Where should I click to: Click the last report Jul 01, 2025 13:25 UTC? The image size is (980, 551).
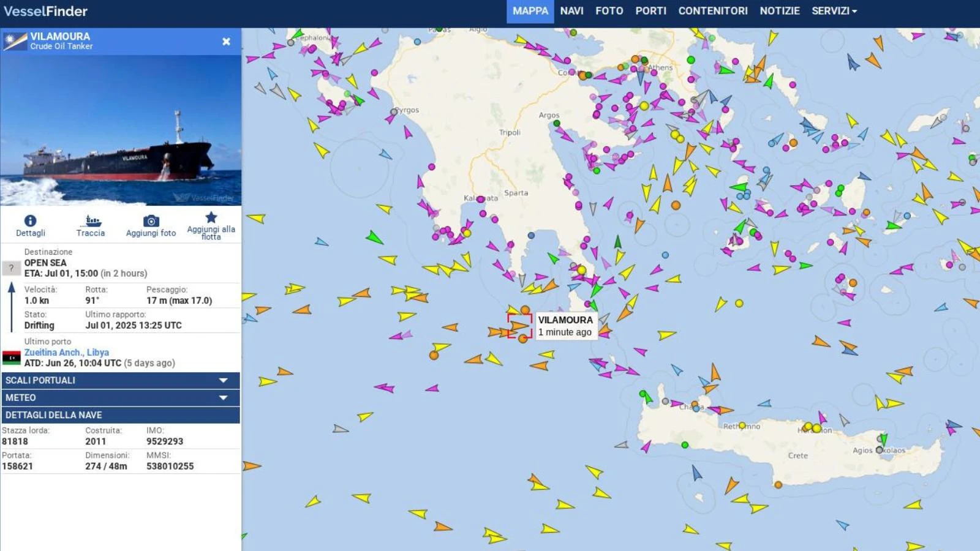(134, 326)
